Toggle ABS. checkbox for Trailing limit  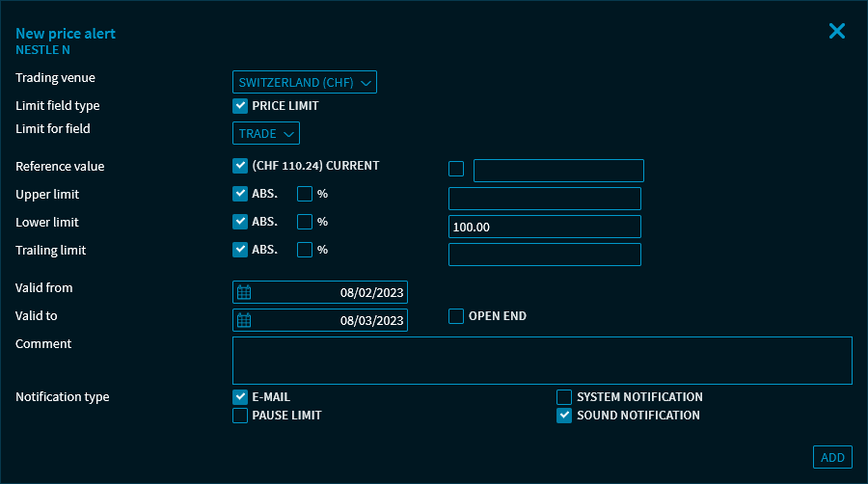coord(240,250)
